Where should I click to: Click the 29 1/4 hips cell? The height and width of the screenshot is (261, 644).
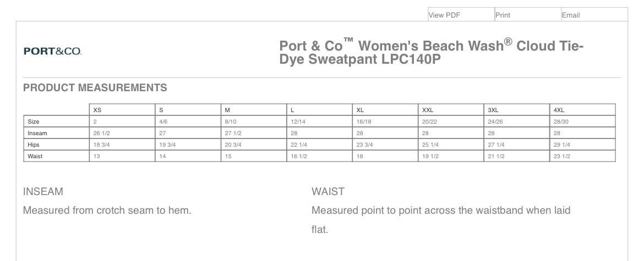(562, 145)
